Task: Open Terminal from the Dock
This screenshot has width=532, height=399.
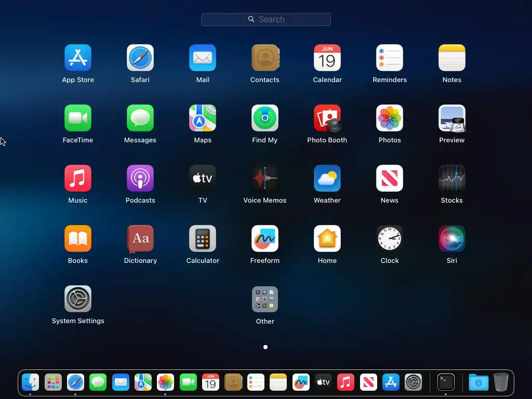Action: 446,382
